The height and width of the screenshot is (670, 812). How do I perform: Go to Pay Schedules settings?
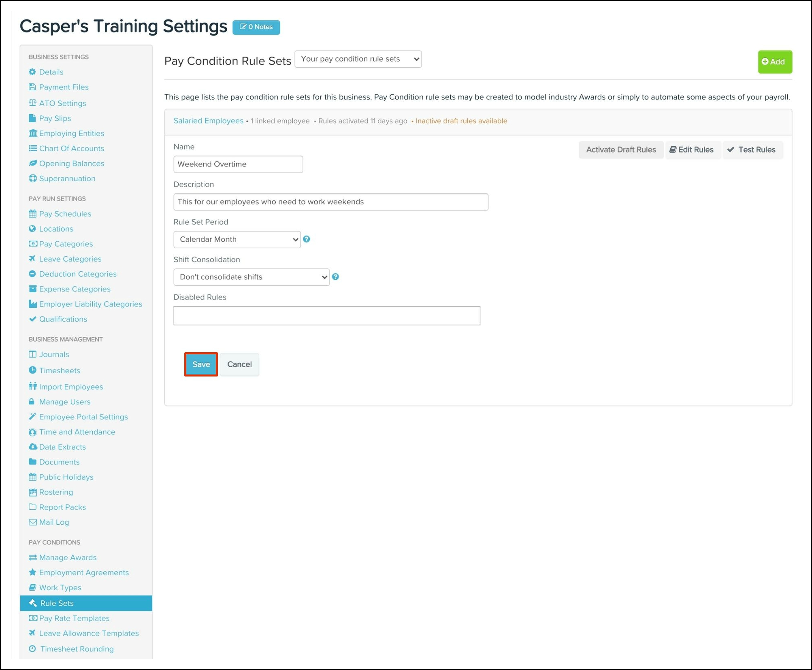click(65, 214)
